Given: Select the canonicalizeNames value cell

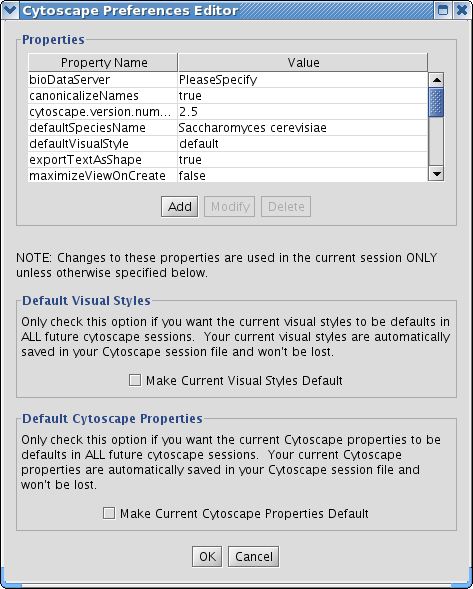Looking at the screenshot, I should pyautogui.click(x=303, y=96).
